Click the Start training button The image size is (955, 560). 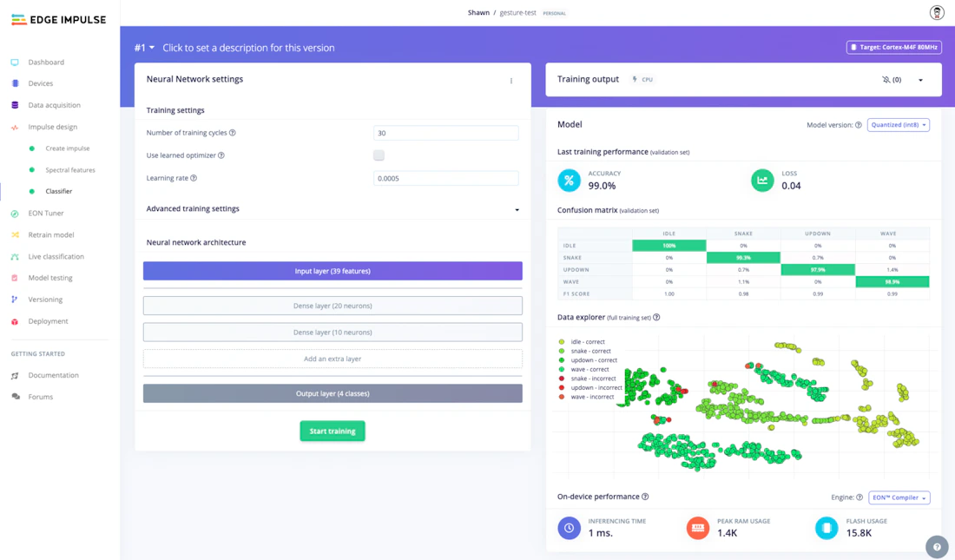[x=332, y=431]
